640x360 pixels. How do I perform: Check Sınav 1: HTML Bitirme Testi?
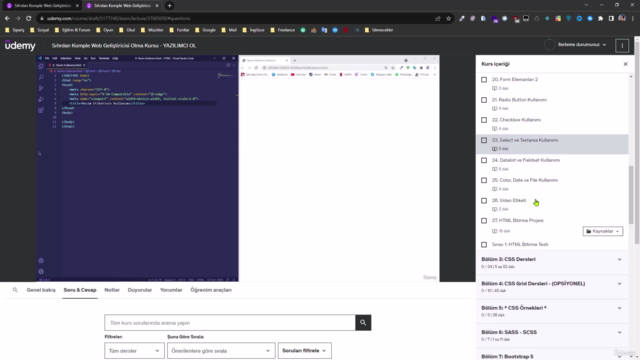tap(484, 244)
